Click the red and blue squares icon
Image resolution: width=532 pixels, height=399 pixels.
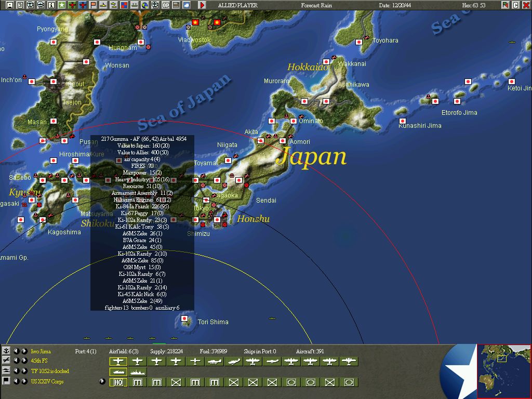coord(124,5)
